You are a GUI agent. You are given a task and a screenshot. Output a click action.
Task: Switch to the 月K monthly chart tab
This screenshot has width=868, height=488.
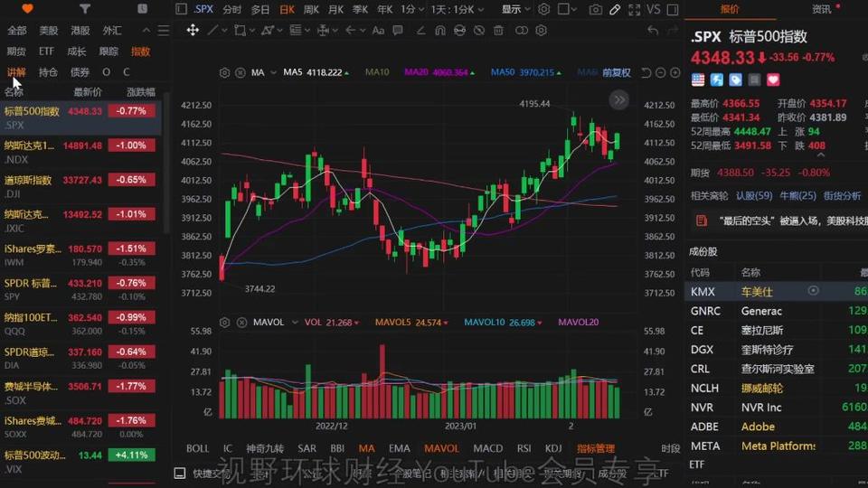[x=335, y=9]
